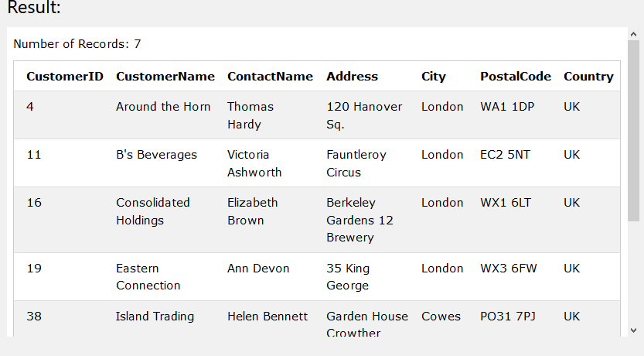Click postal code WA1 1DP
This screenshot has width=644, height=356.
[x=507, y=107]
